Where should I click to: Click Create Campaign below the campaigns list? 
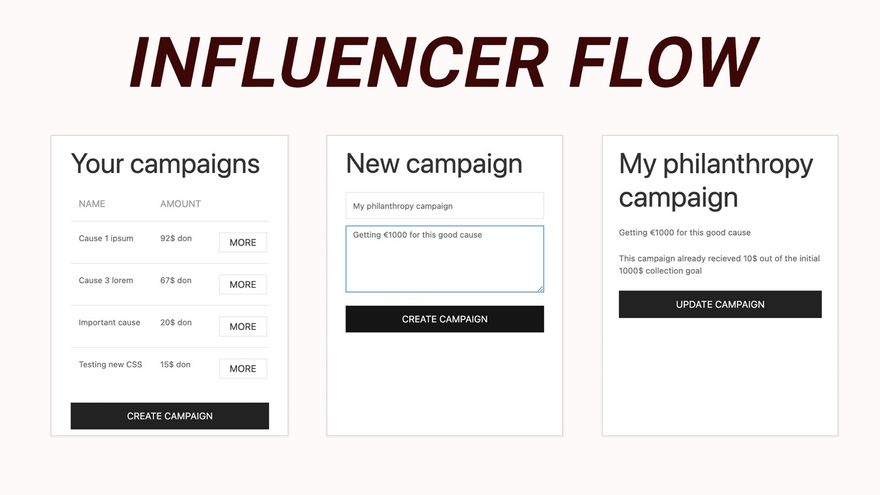(170, 416)
